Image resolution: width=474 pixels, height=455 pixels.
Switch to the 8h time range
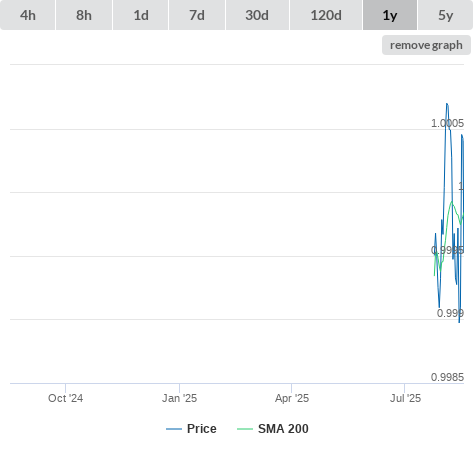pyautogui.click(x=84, y=15)
